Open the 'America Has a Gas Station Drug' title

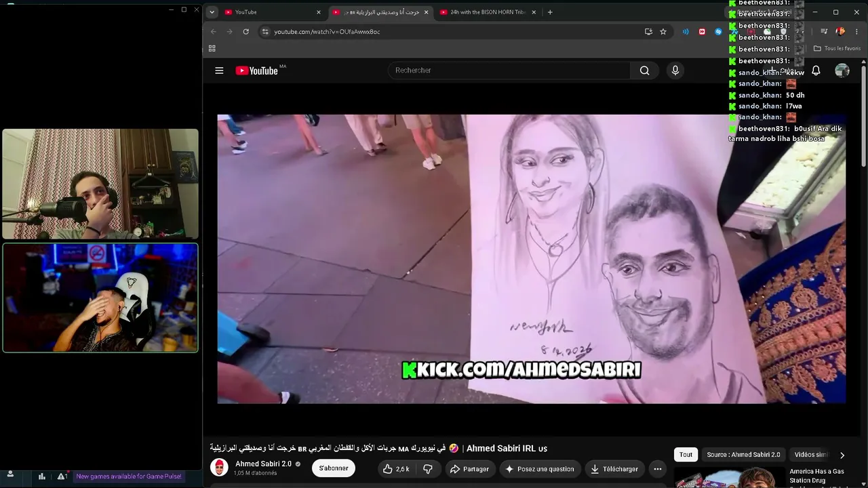click(816, 476)
